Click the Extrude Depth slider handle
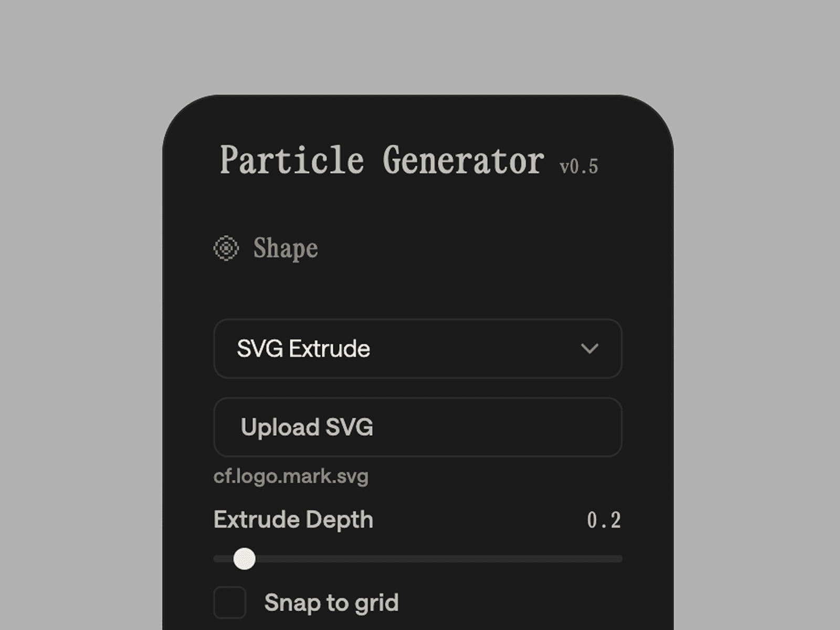 (244, 559)
